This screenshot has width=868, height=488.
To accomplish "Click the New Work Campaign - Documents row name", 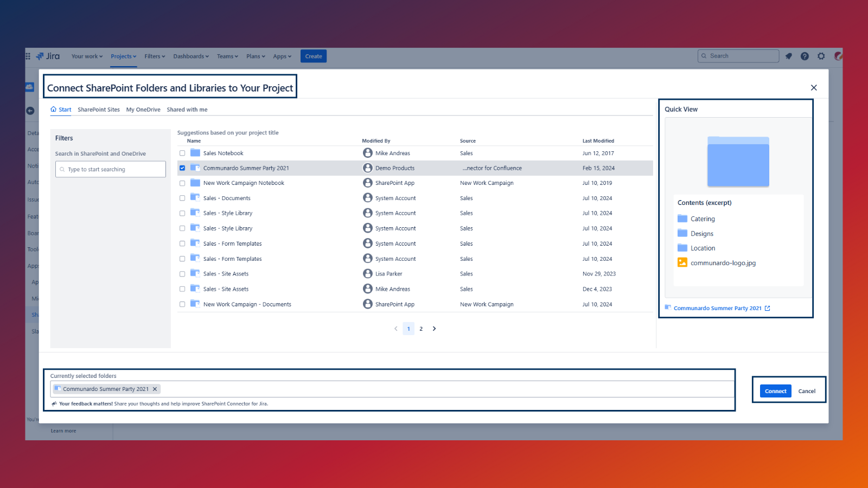I will click(x=247, y=304).
